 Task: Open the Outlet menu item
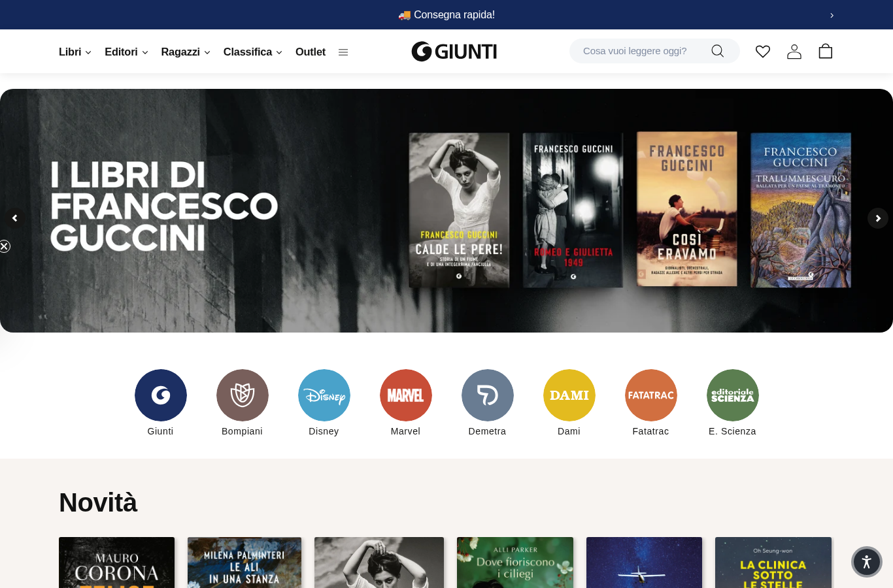pyautogui.click(x=311, y=52)
